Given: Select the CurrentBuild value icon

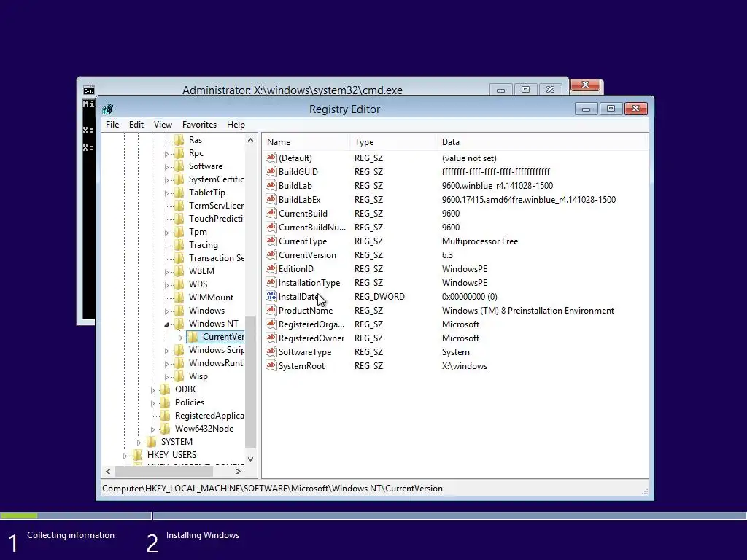Looking at the screenshot, I should tap(271, 213).
